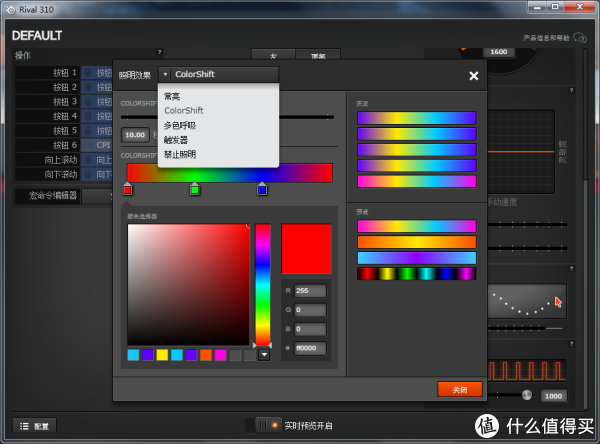
Task: Select the 向下滚动 row
Action: tap(64, 175)
